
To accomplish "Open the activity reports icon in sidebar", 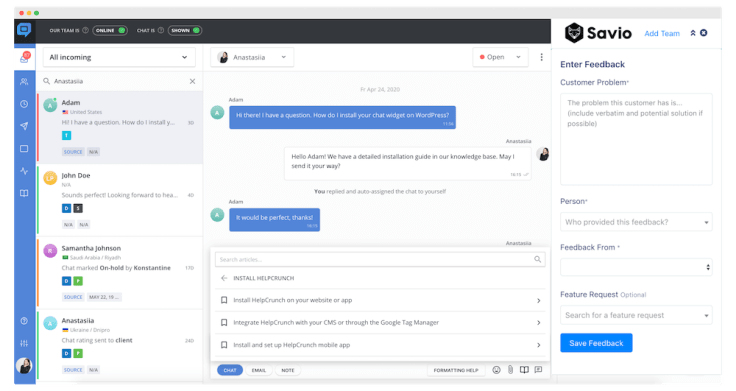I will (24, 171).
